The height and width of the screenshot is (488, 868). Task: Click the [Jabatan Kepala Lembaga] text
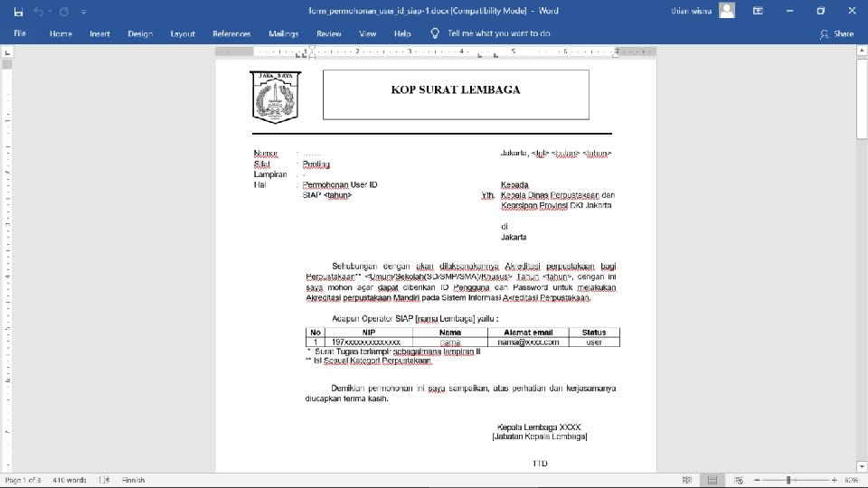(x=540, y=436)
